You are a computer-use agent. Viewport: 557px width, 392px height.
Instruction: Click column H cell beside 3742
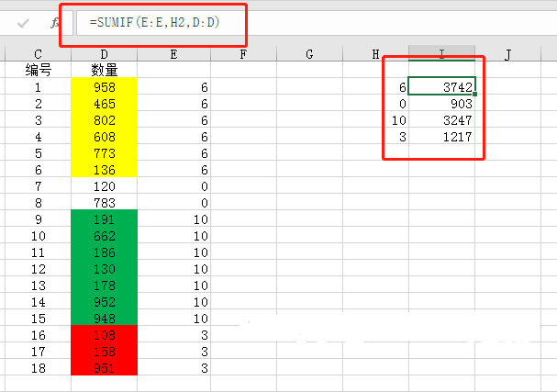pos(375,86)
